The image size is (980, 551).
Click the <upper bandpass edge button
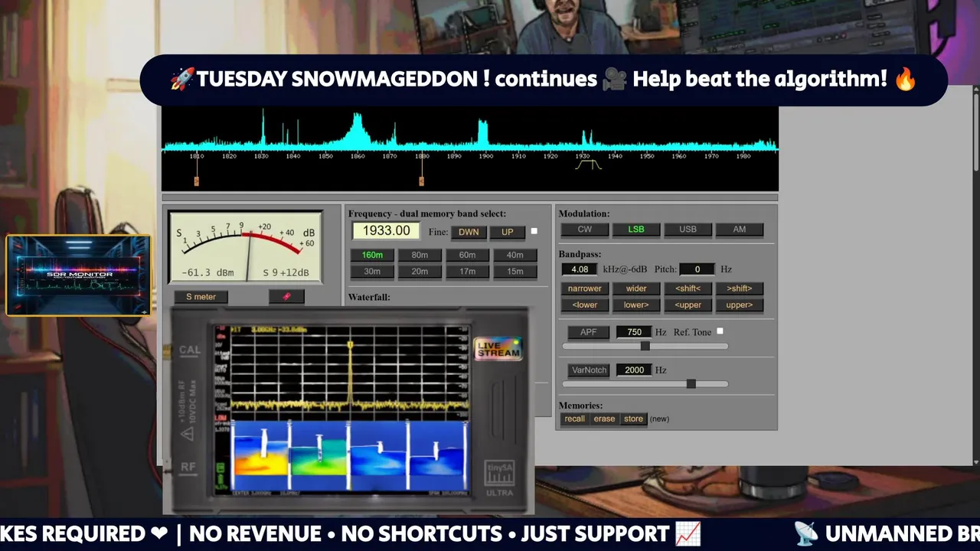(688, 305)
